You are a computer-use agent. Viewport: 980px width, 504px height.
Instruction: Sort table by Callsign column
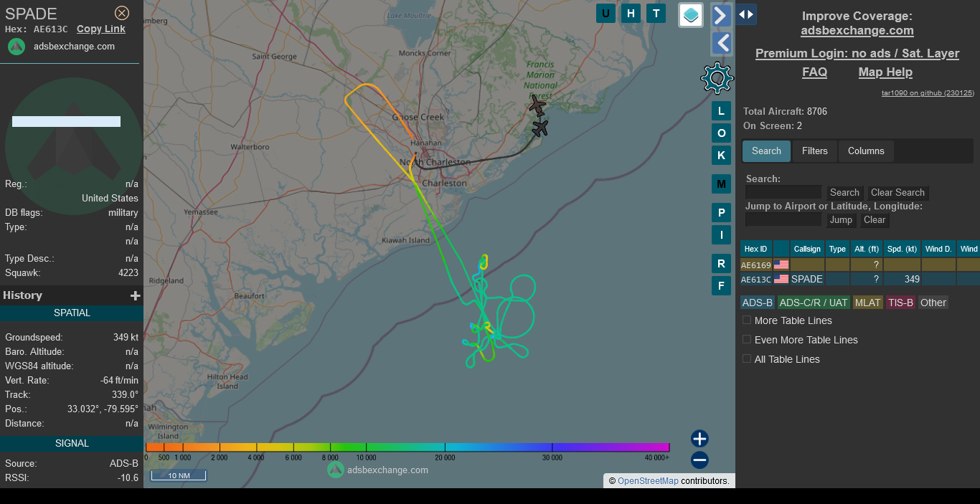point(807,249)
